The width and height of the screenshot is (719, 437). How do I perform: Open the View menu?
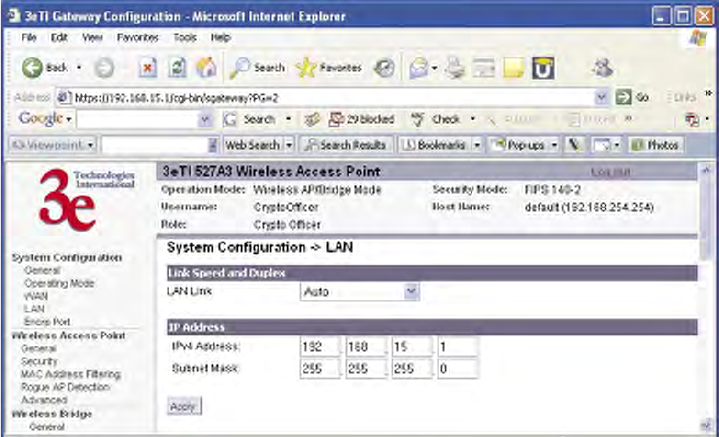(x=92, y=38)
